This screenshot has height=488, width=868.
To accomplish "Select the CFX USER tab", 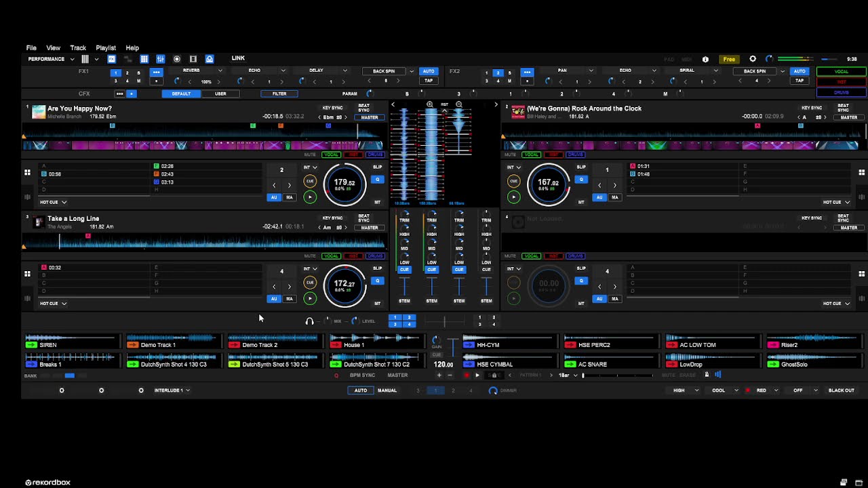I will coord(220,94).
